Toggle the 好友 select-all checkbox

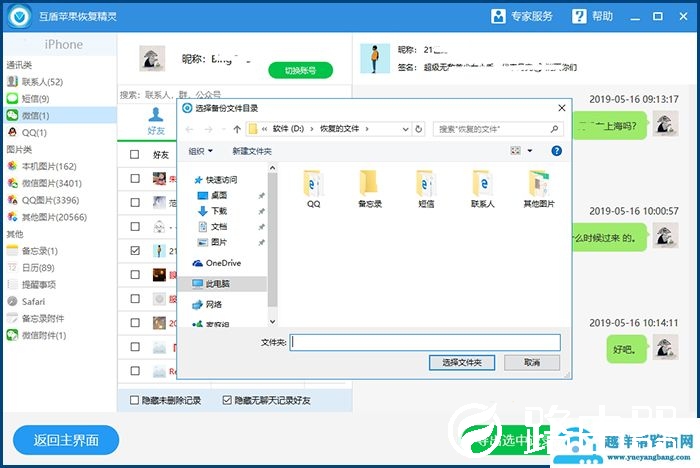(134, 155)
